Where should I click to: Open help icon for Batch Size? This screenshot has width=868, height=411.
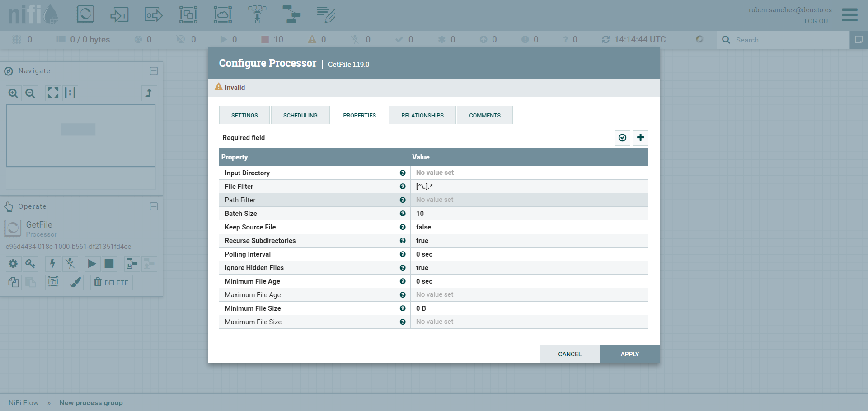pyautogui.click(x=403, y=214)
